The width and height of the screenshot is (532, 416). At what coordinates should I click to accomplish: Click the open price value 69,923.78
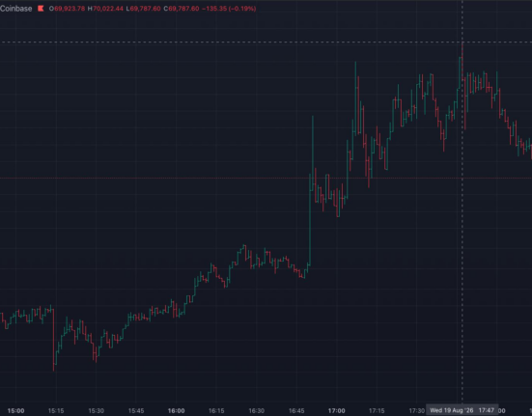(x=70, y=9)
